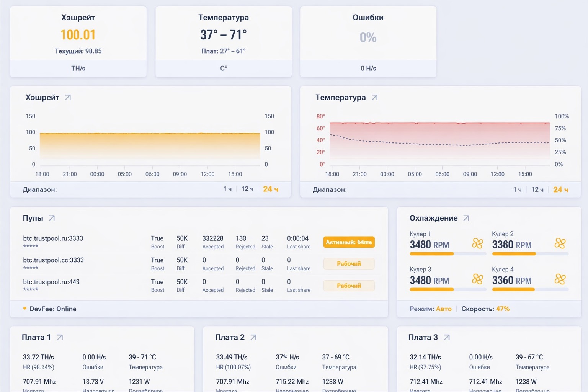Select 12 ч range on Хэшрейт chart
The image size is (588, 392).
[247, 189]
